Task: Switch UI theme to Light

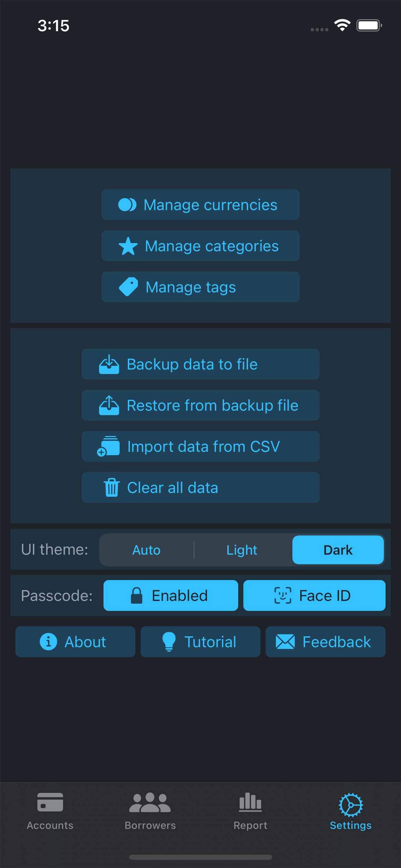Action: coord(242,550)
